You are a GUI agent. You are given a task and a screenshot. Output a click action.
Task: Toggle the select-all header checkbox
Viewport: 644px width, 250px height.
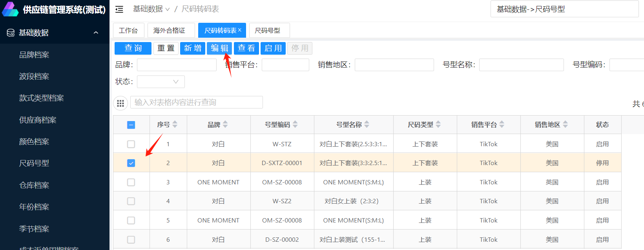(x=131, y=125)
